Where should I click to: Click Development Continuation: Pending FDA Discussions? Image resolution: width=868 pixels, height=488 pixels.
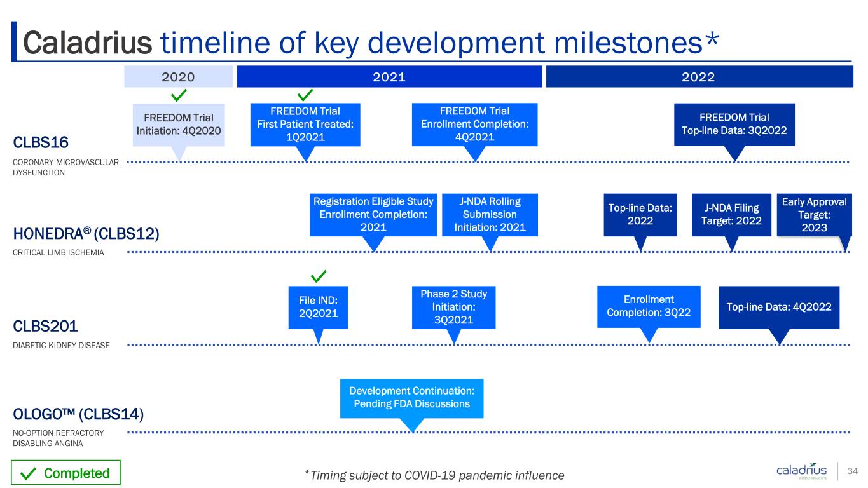click(412, 398)
